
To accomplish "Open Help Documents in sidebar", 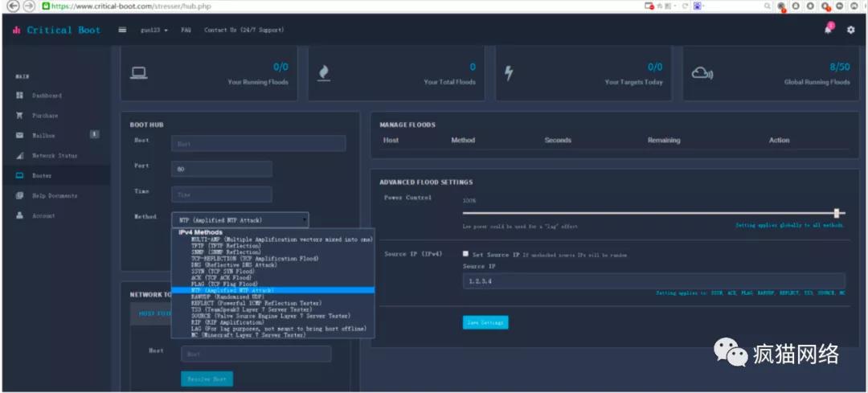I will click(54, 196).
